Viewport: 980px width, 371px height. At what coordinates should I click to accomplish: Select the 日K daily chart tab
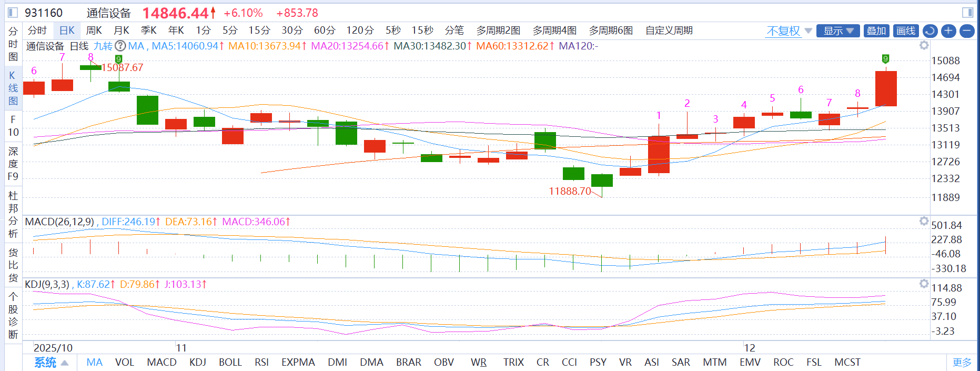pyautogui.click(x=67, y=31)
